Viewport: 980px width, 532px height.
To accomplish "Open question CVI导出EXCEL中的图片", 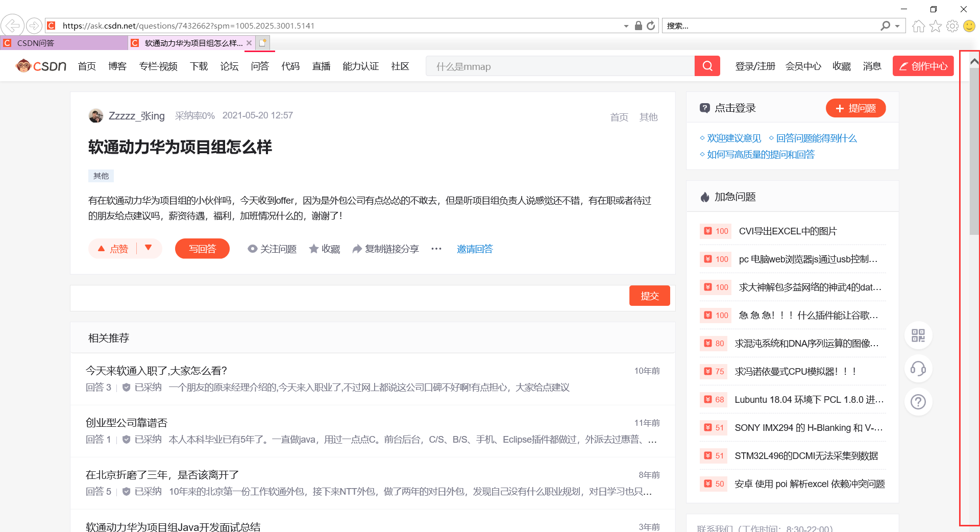I will coord(788,231).
